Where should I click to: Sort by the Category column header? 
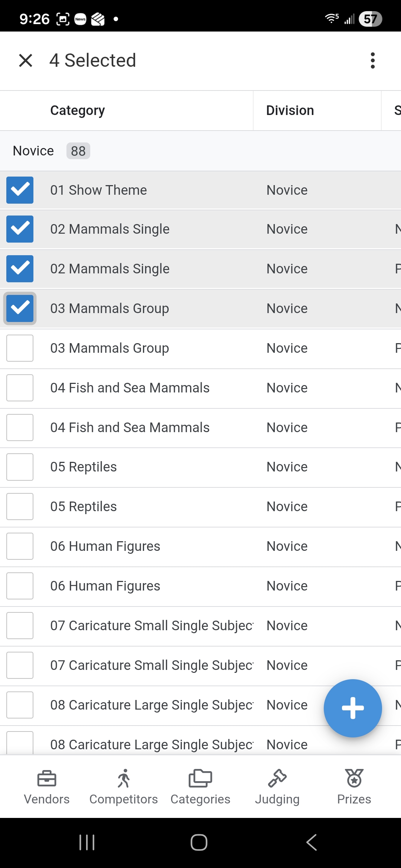point(77,110)
